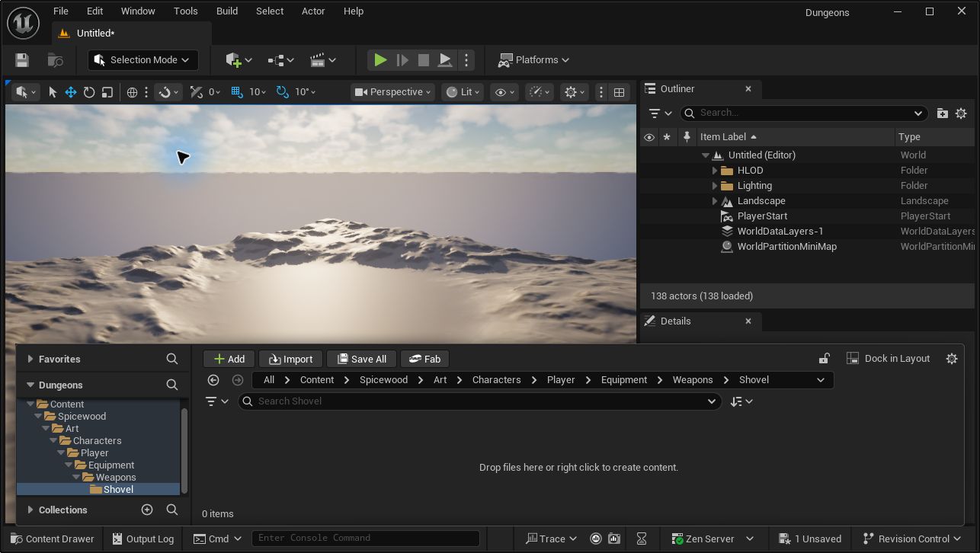Open the Tools menu

point(186,11)
